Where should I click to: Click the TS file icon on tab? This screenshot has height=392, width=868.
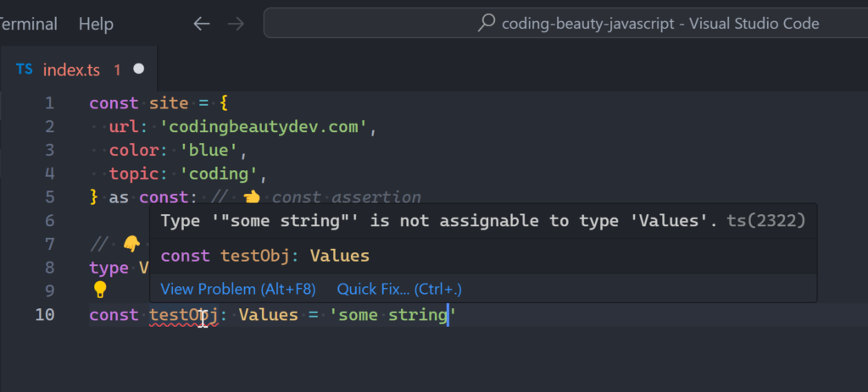pos(25,69)
